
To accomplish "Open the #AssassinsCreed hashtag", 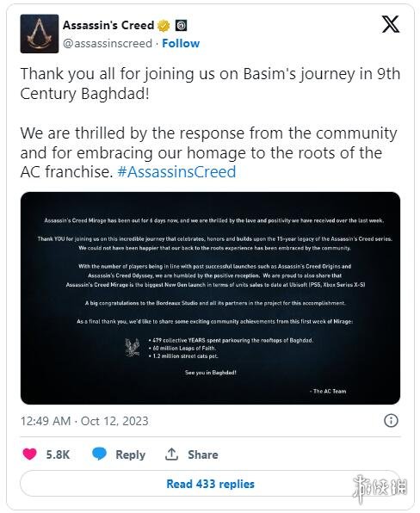I will point(176,172).
